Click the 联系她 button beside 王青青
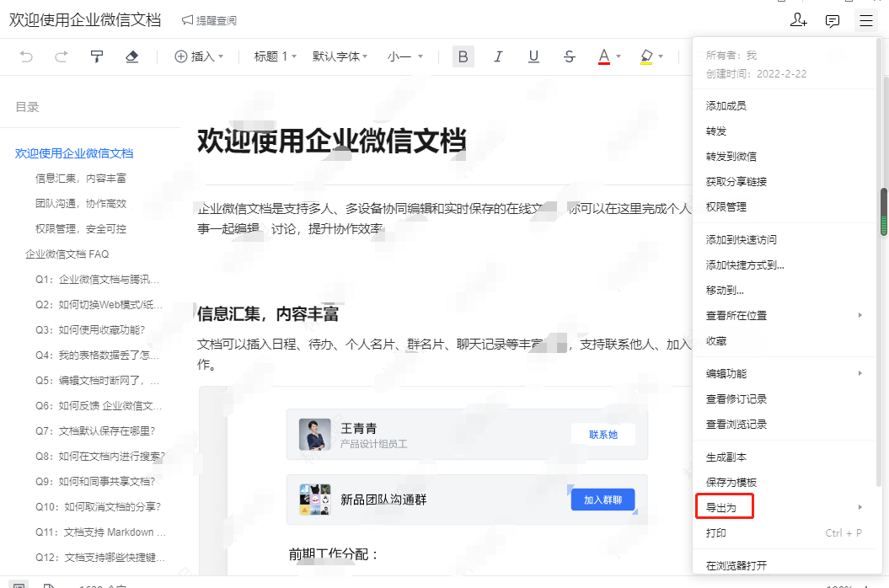Image resolution: width=889 pixels, height=588 pixels. tap(602, 436)
